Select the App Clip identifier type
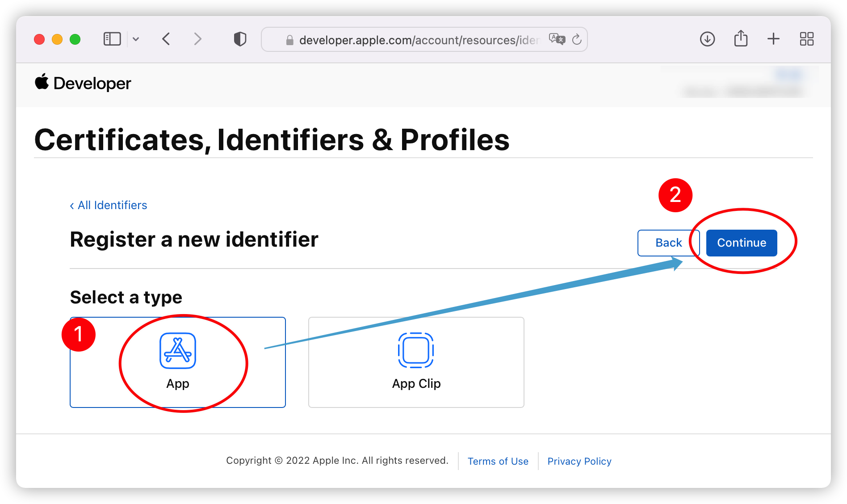847x504 pixels. point(416,362)
